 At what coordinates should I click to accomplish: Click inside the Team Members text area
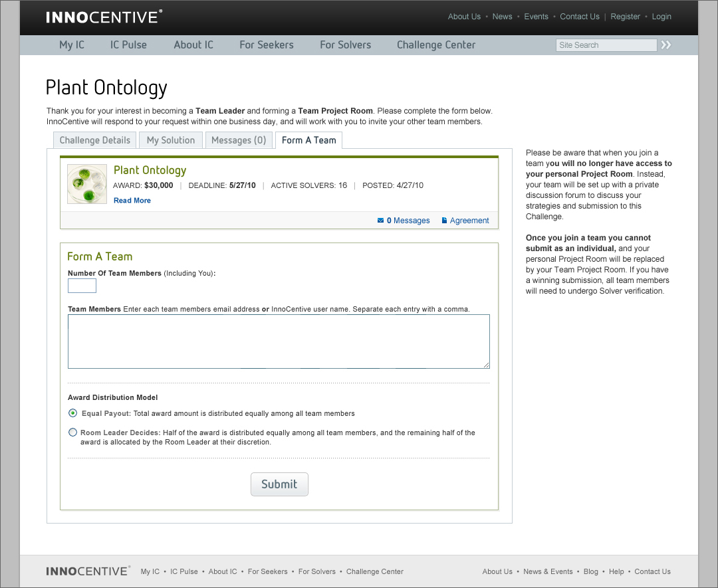[x=279, y=342]
